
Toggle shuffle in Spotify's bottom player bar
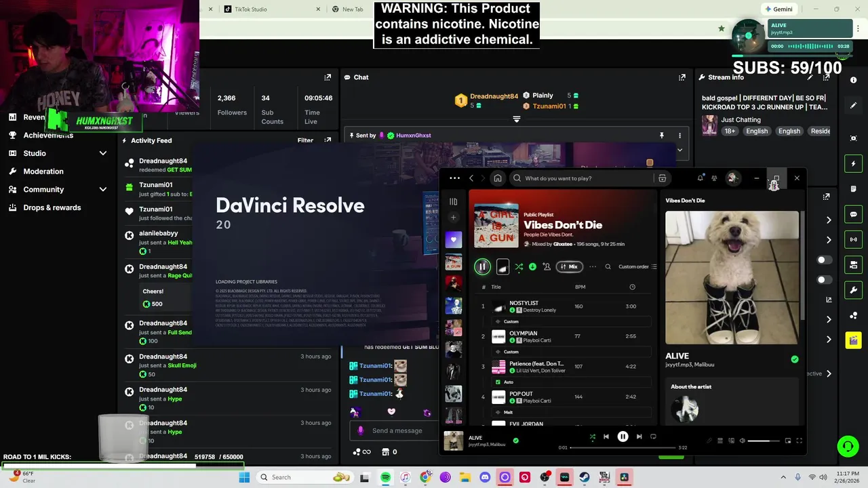point(592,436)
